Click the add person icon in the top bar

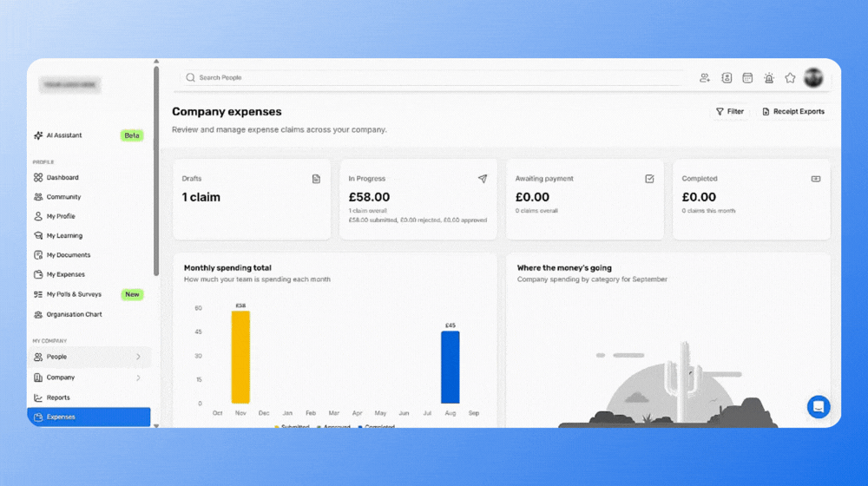click(705, 78)
